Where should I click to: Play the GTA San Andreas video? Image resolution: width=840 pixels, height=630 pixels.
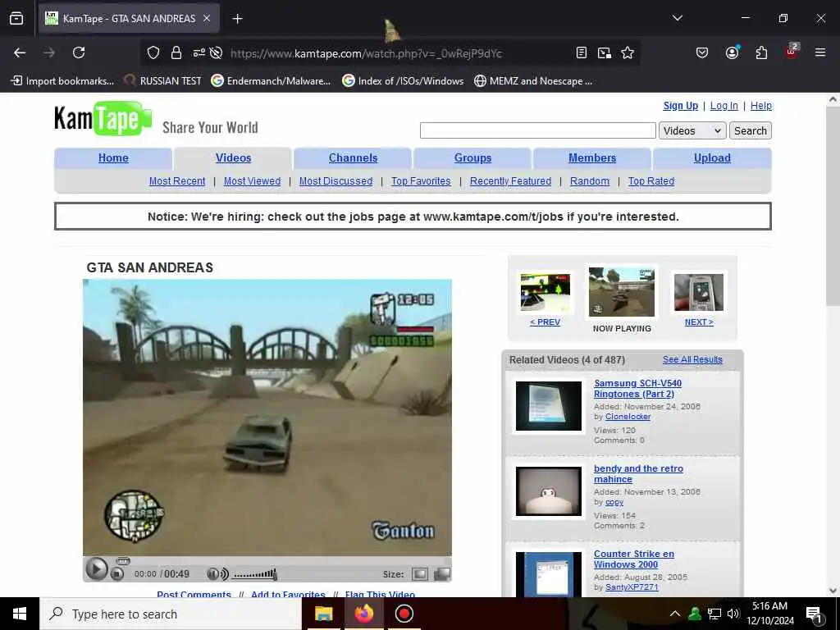click(97, 568)
